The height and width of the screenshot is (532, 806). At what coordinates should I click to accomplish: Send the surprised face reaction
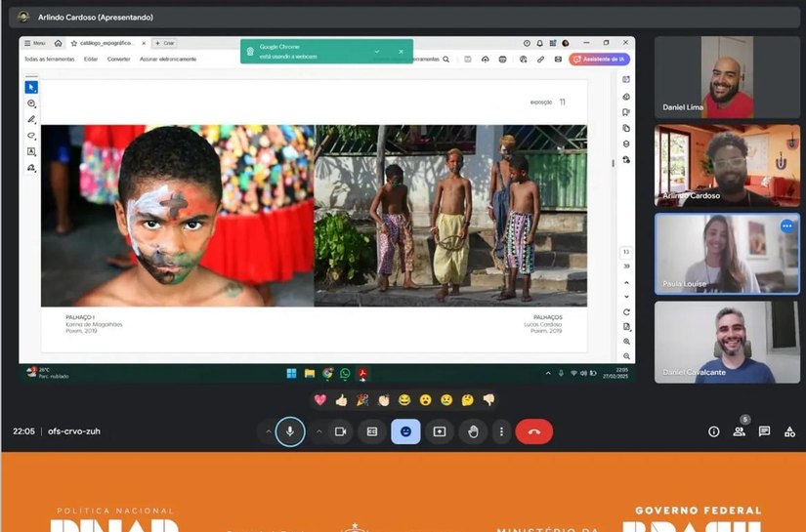(x=426, y=400)
